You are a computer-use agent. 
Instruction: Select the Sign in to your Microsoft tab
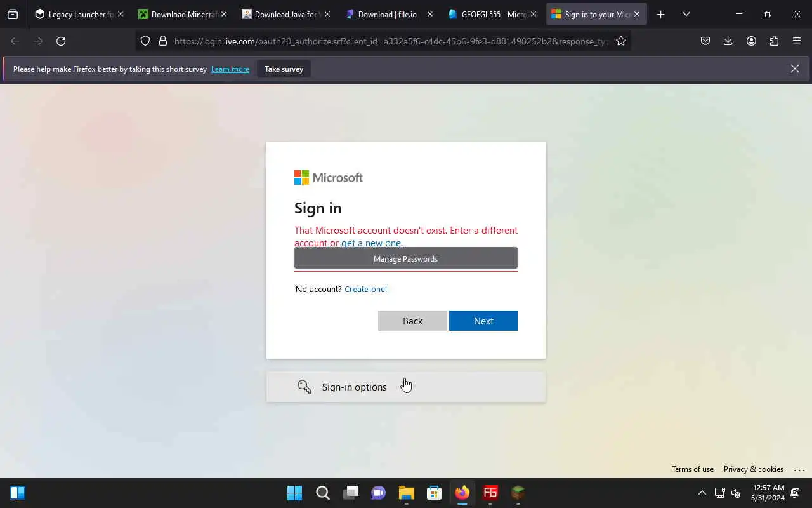596,14
